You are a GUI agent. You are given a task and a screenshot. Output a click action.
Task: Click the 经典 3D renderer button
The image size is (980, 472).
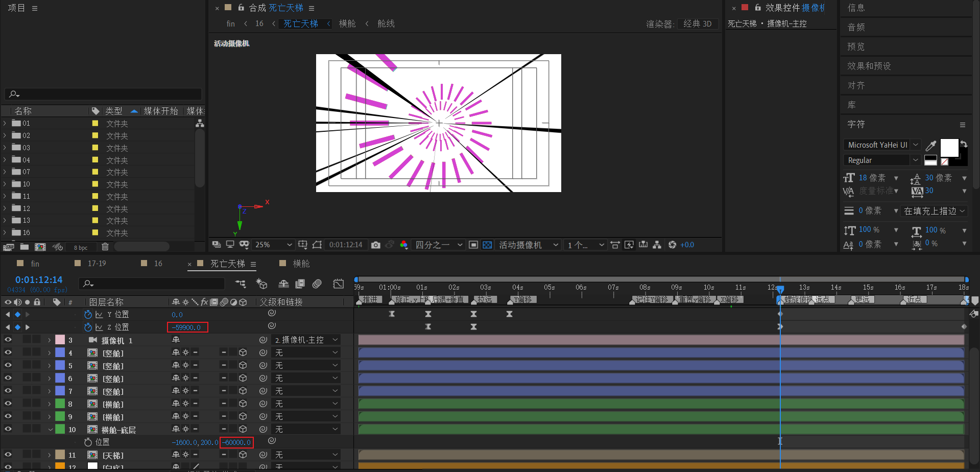(x=698, y=24)
